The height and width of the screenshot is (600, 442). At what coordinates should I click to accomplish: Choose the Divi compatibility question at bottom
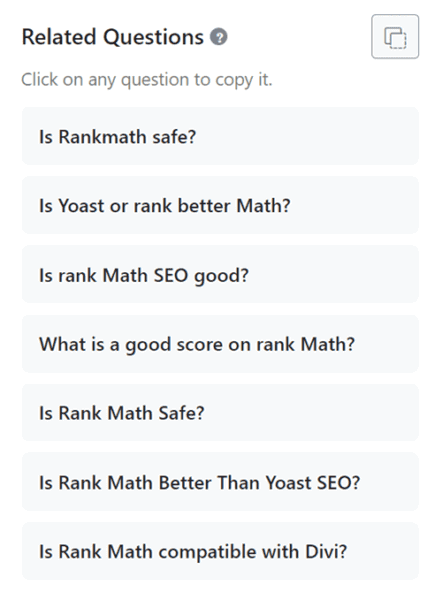coord(220,551)
